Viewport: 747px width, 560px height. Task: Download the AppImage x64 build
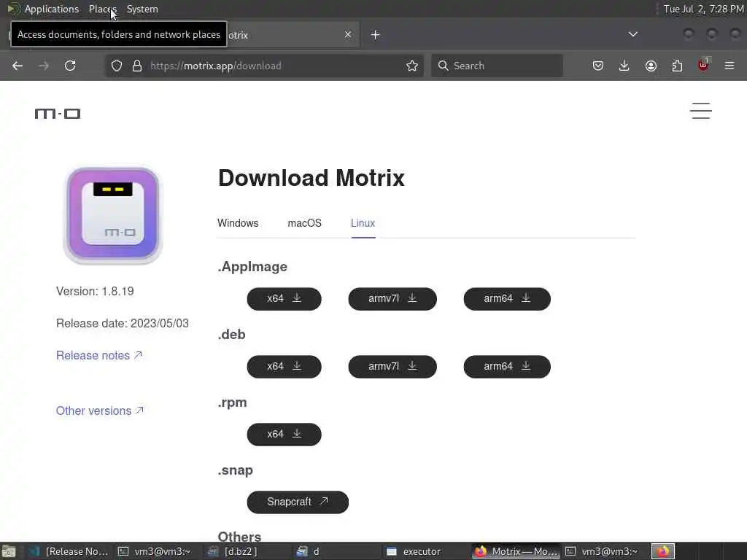click(284, 298)
